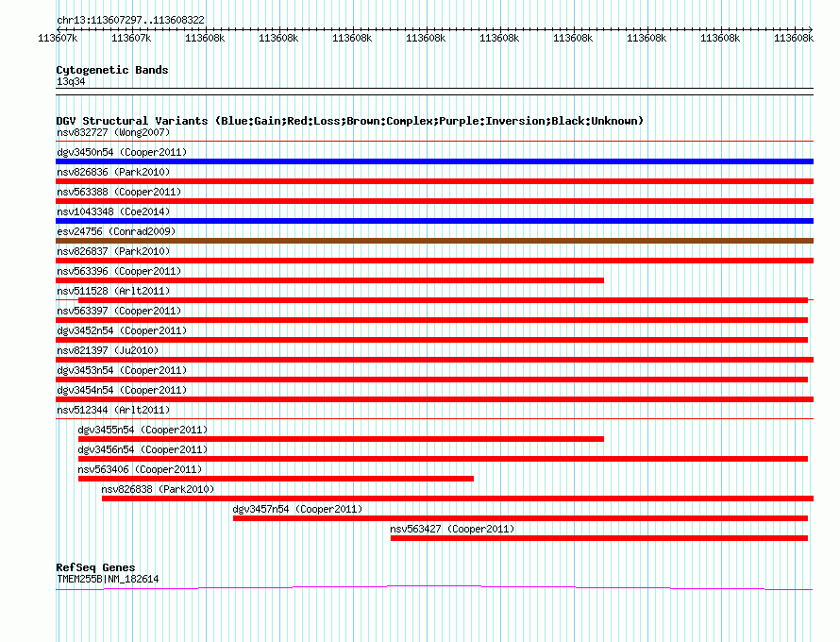The width and height of the screenshot is (840, 642).
Task: Open variant nsv821397 (Ju2010) label
Action: (108, 350)
